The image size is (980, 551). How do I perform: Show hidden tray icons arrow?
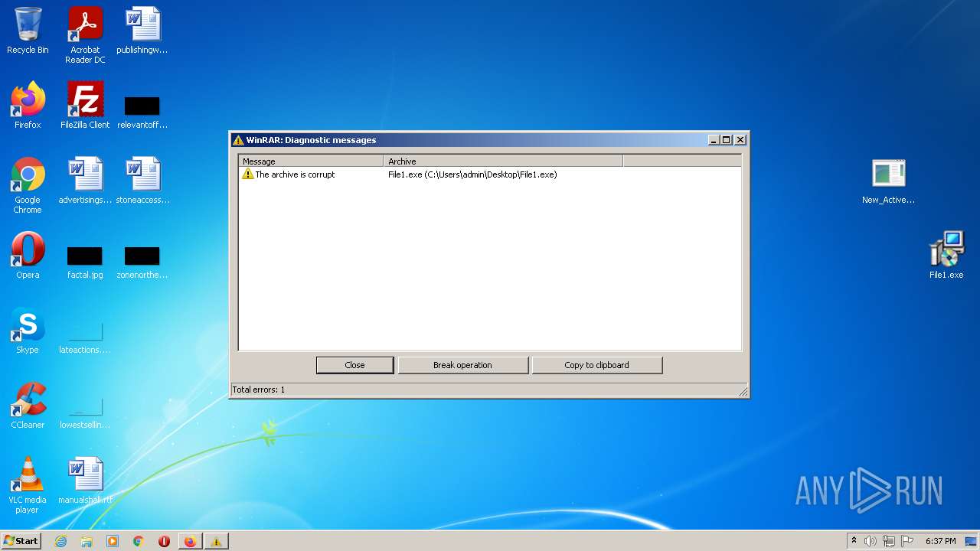point(854,541)
